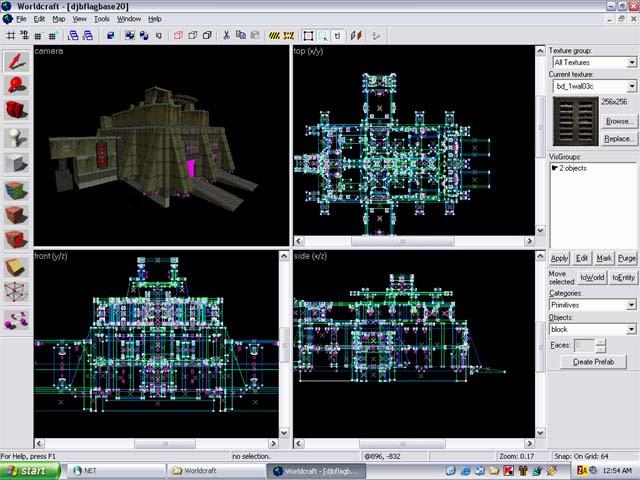The image size is (640, 480).
Task: Open the Edit menu
Action: click(x=39, y=19)
